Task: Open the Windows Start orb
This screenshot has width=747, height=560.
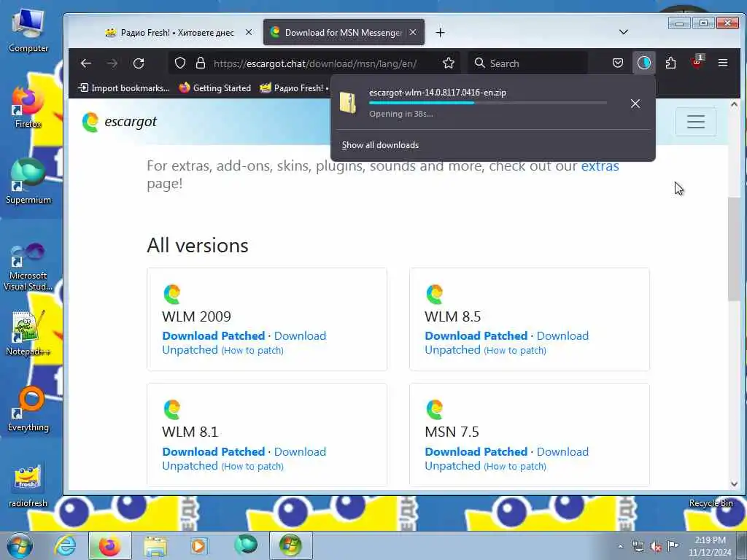Action: pyautogui.click(x=20, y=545)
